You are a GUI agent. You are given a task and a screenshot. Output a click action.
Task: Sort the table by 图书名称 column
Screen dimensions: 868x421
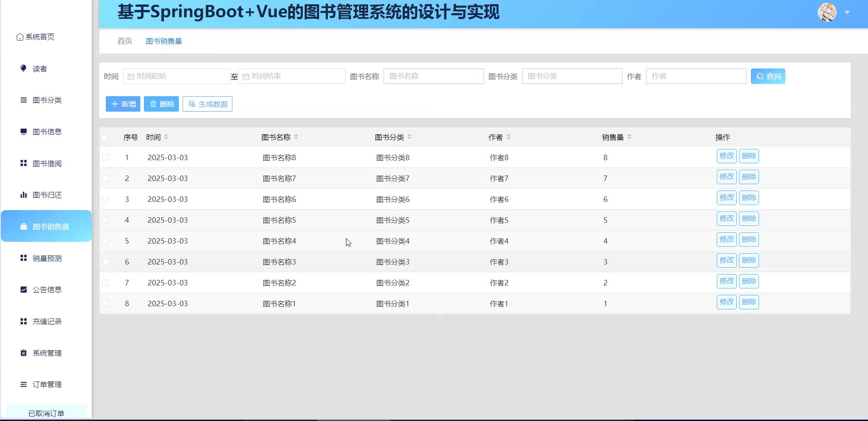coord(296,137)
